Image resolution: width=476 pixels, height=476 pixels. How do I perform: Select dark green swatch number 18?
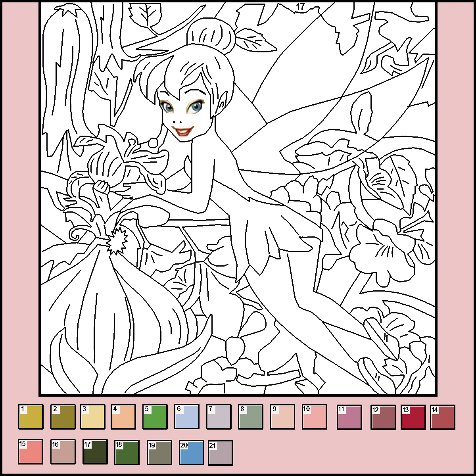tap(127, 451)
